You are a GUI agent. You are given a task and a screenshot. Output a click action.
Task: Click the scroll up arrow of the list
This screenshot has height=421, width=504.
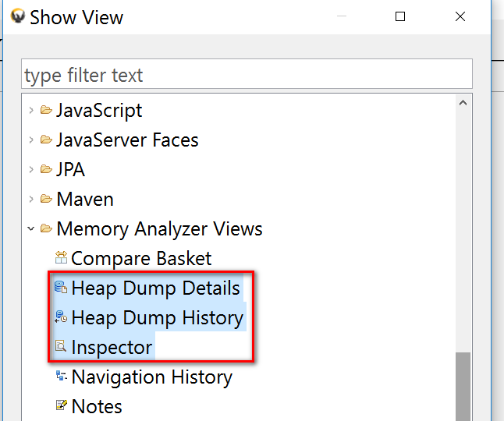(463, 103)
